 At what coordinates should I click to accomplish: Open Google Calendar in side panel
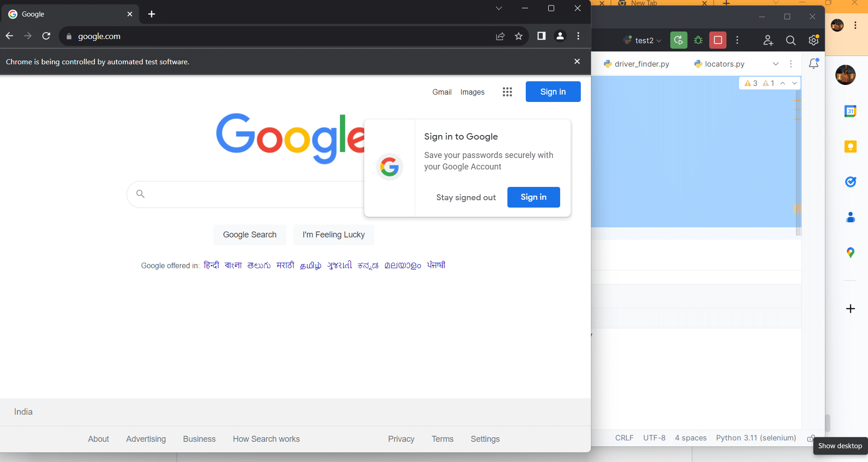coord(851,111)
